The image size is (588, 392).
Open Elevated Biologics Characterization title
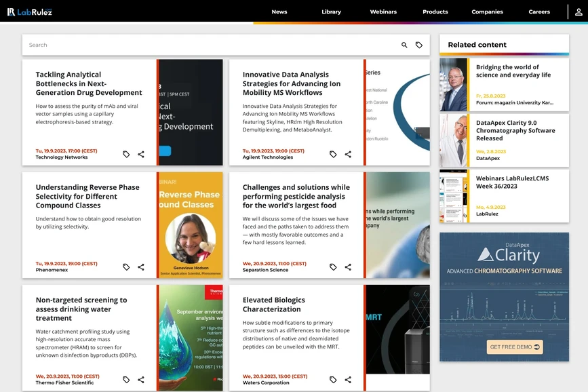pyautogui.click(x=274, y=305)
